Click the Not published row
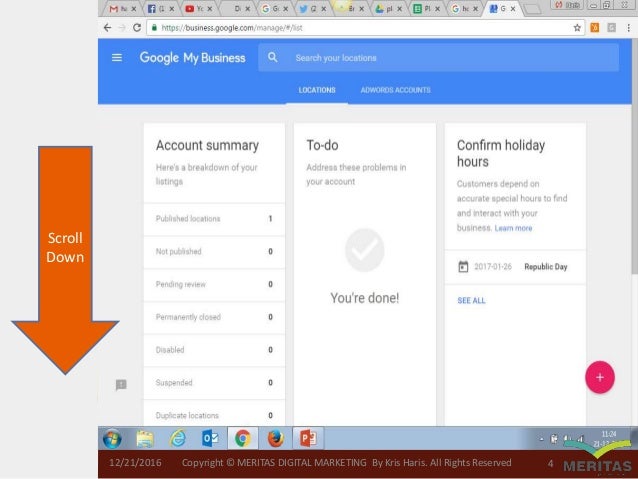Image resolution: width=638 pixels, height=479 pixels. pos(214,252)
